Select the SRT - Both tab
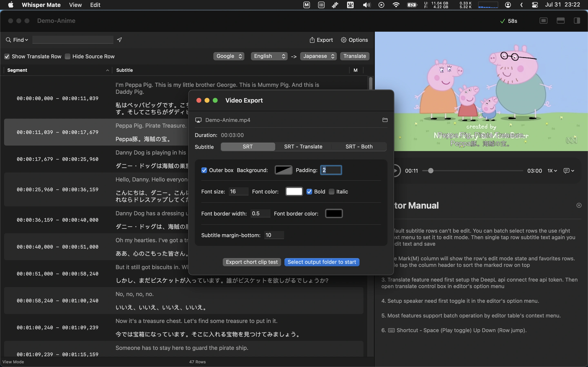 pyautogui.click(x=359, y=147)
